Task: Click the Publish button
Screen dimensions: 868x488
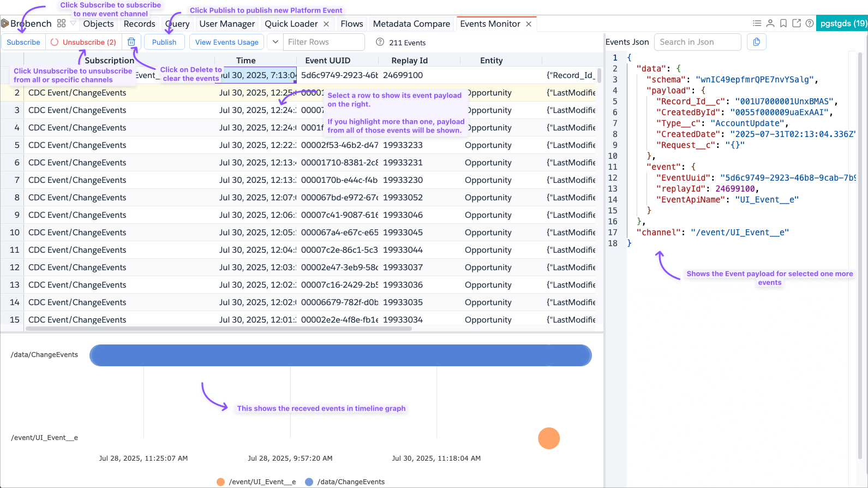Action: tap(164, 42)
